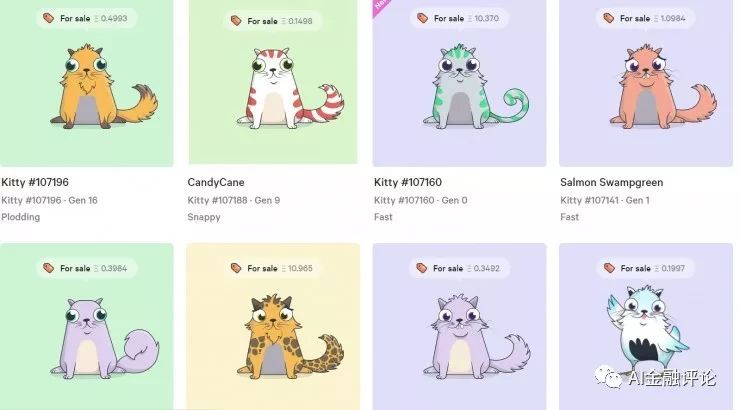Click the For sale 0.1498 price badge
740x410 pixels.
273,21
